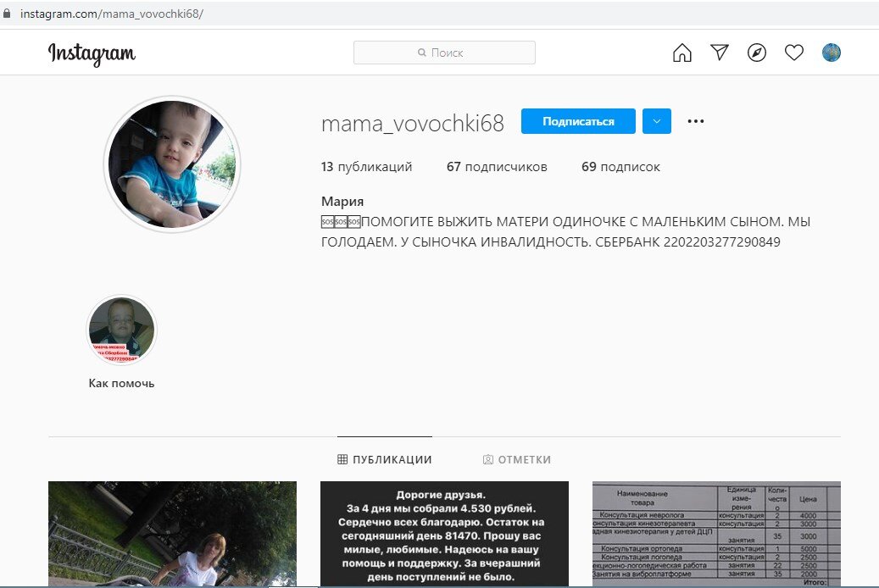Click the Instagram logo
The width and height of the screenshot is (879, 588).
coord(92,54)
